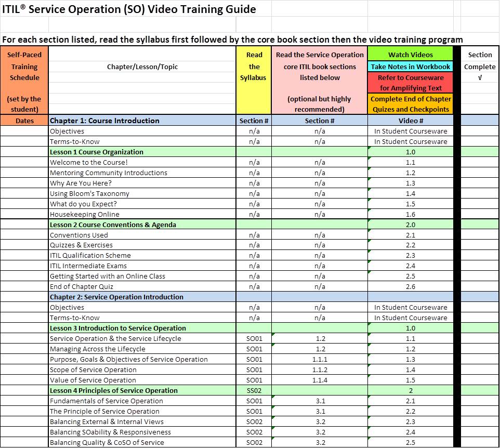Select the green 'Watch Videos' cell
The height and width of the screenshot is (448, 500).
click(x=410, y=55)
